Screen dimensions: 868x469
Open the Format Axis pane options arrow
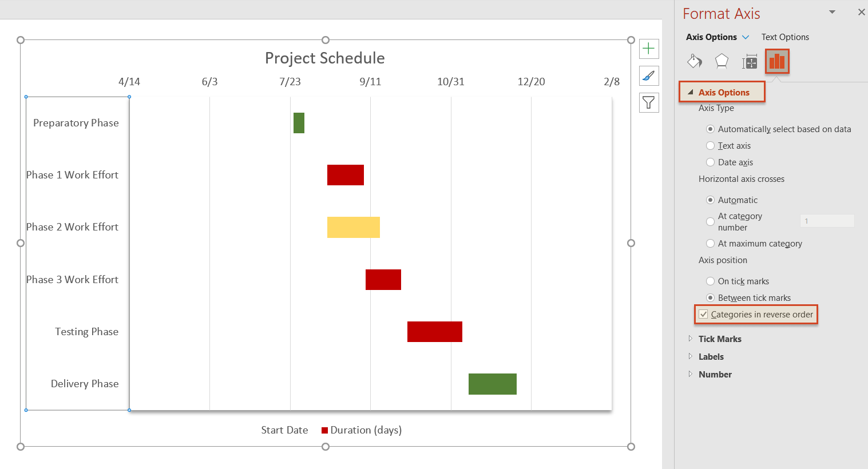tap(832, 12)
